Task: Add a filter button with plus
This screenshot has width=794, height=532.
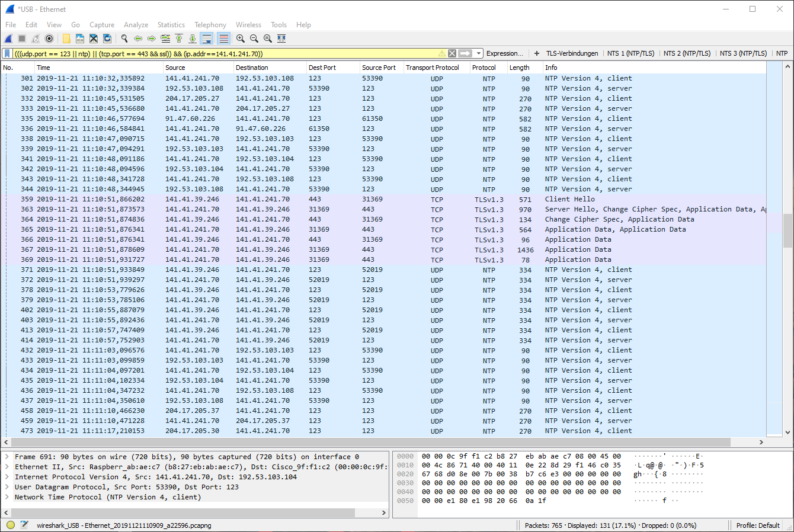Action: coord(537,53)
